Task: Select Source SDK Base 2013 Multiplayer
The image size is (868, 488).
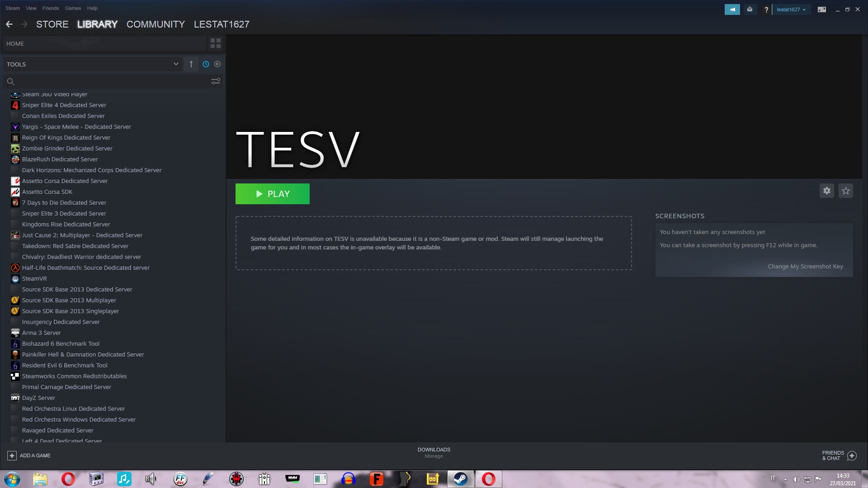Action: tap(69, 300)
